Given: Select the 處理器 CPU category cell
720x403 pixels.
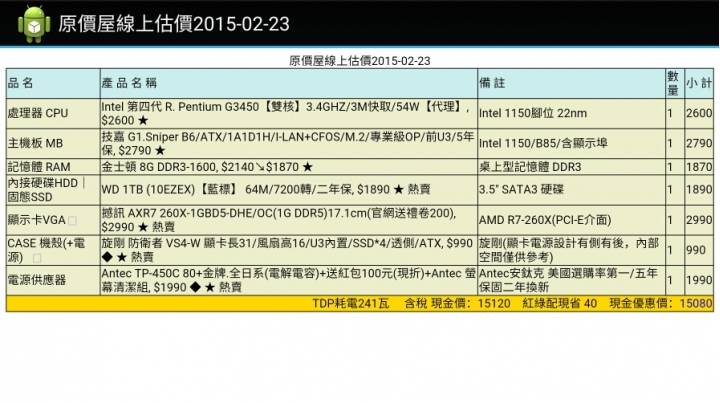Looking at the screenshot, I should click(53, 113).
